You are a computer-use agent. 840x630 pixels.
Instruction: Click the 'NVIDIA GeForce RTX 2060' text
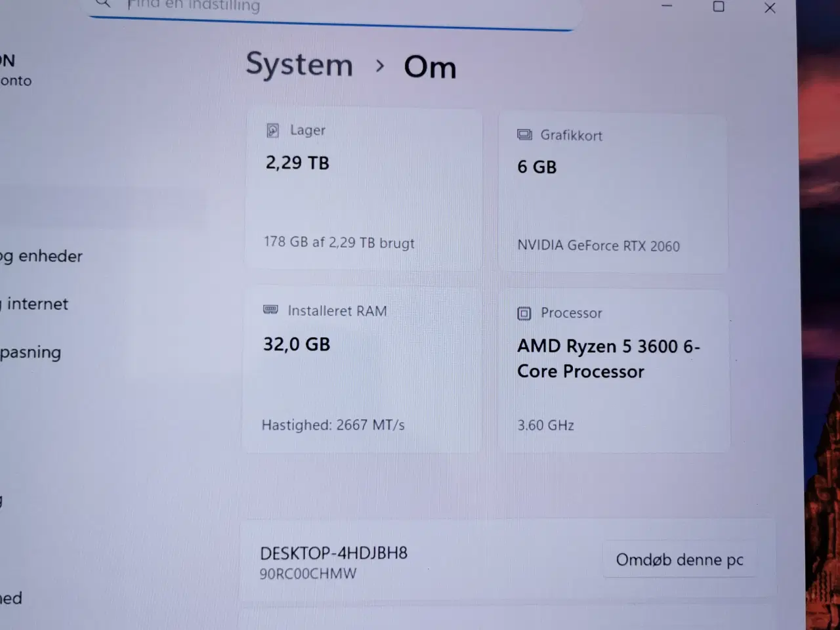coord(598,246)
